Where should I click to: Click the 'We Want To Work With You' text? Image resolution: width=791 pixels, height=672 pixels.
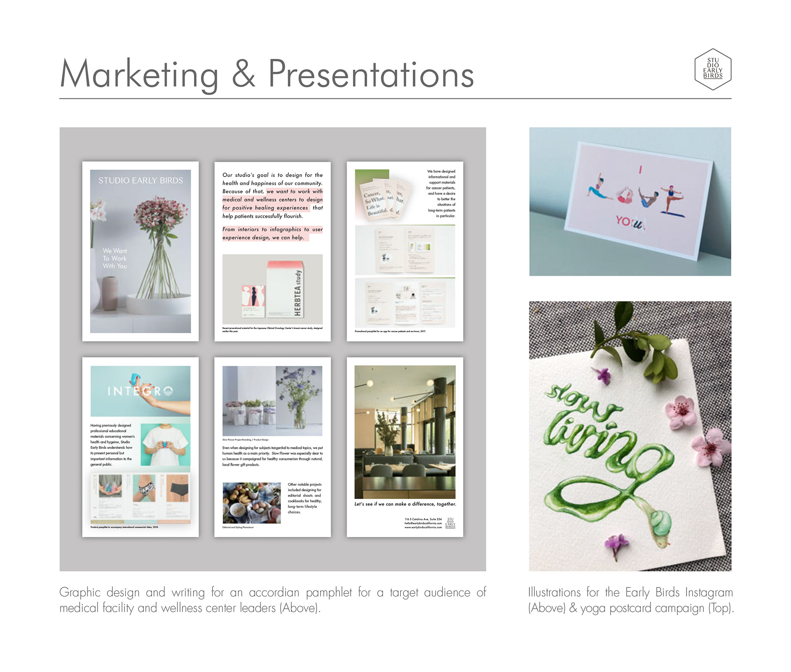115,259
